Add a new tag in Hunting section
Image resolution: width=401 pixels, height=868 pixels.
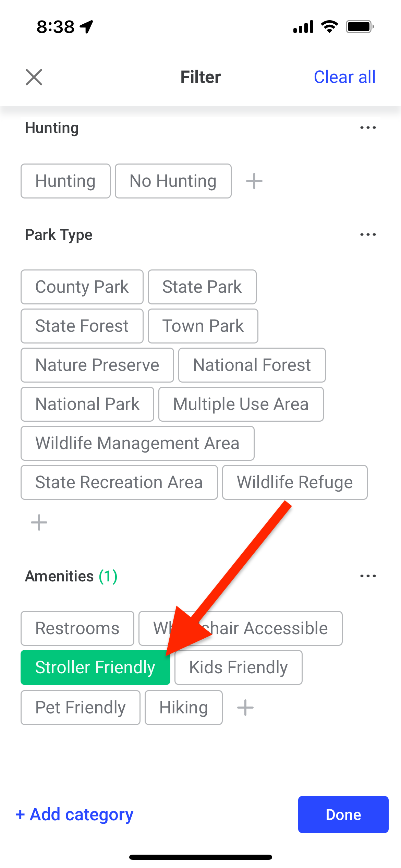click(x=254, y=181)
